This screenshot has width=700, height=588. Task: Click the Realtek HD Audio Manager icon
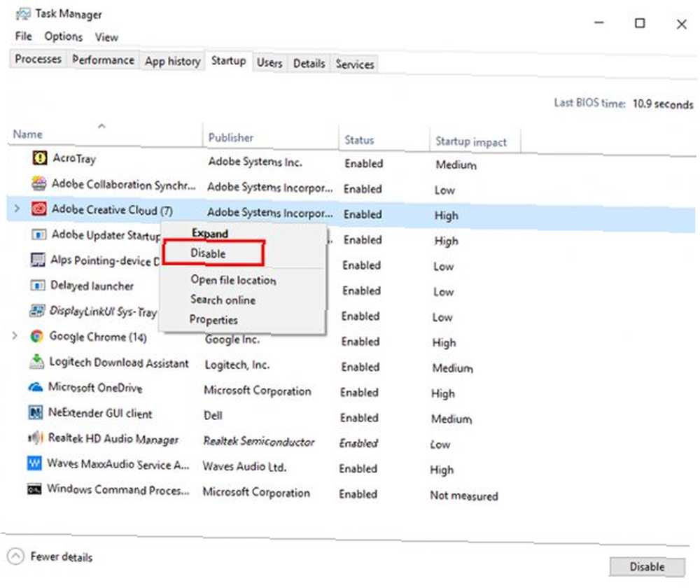point(35,437)
